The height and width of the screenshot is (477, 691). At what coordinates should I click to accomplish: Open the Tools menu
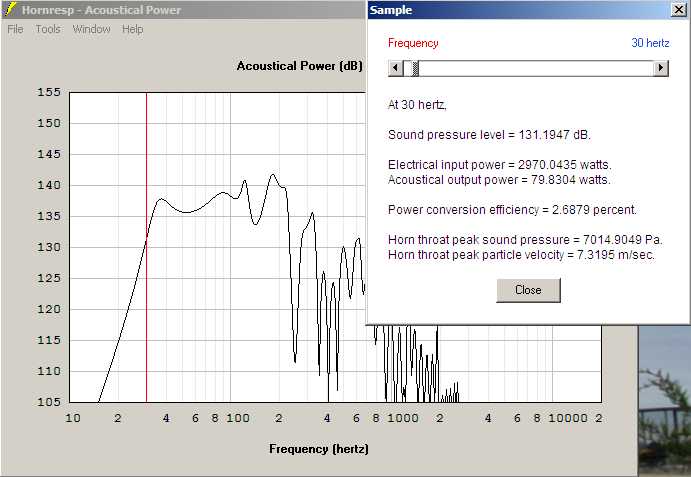(x=48, y=30)
